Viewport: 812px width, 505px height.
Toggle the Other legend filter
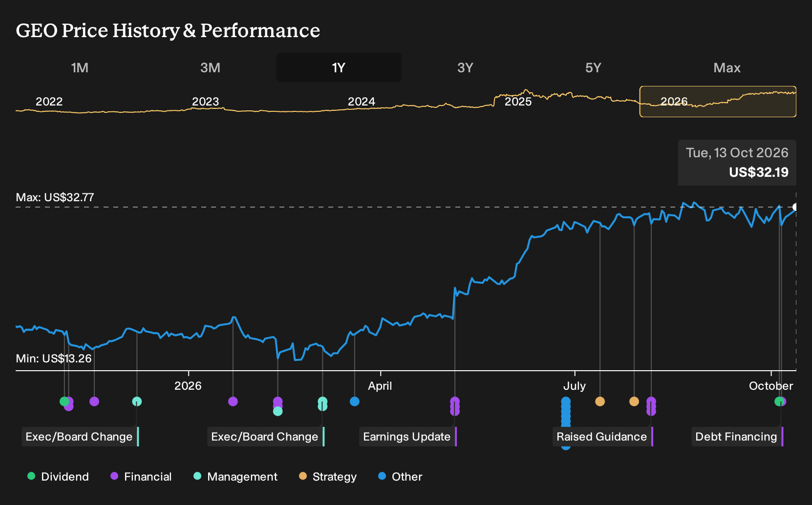point(400,476)
